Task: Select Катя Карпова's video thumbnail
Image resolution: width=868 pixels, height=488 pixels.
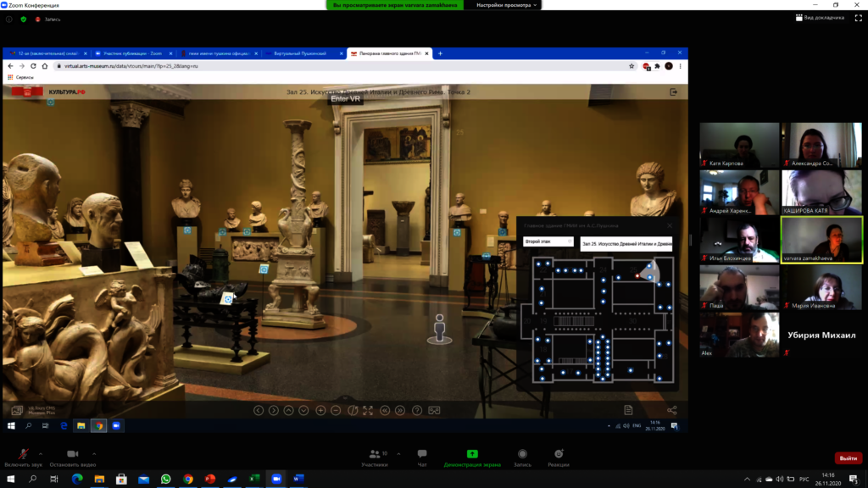Action: [739, 145]
